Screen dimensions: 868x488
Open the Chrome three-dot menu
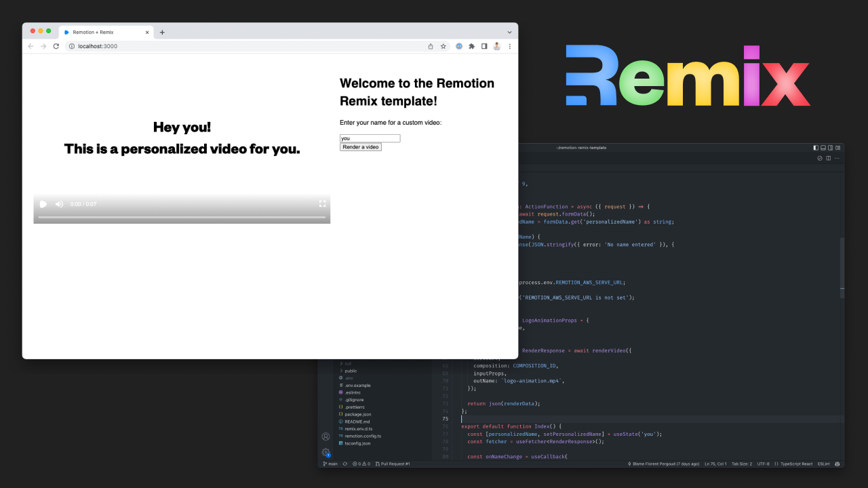pyautogui.click(x=509, y=46)
